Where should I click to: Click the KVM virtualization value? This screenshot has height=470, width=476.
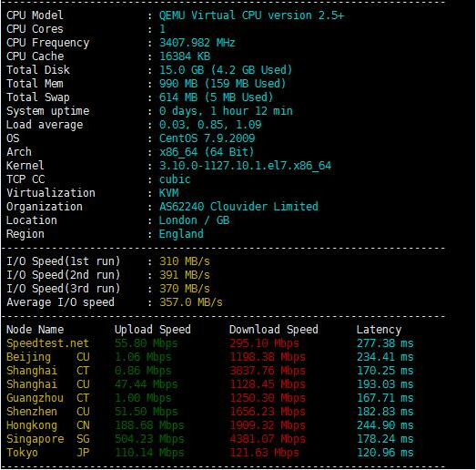point(168,193)
